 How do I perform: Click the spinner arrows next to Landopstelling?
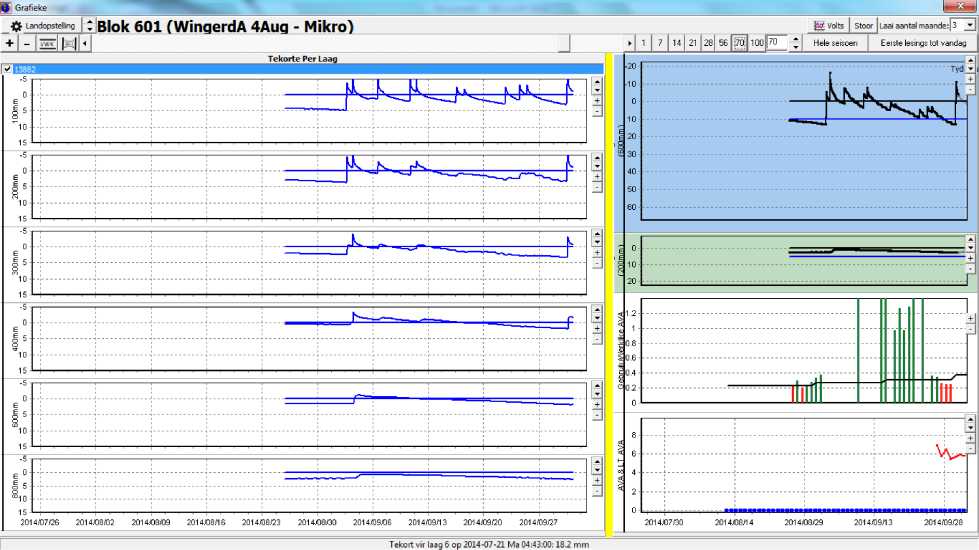89,26
